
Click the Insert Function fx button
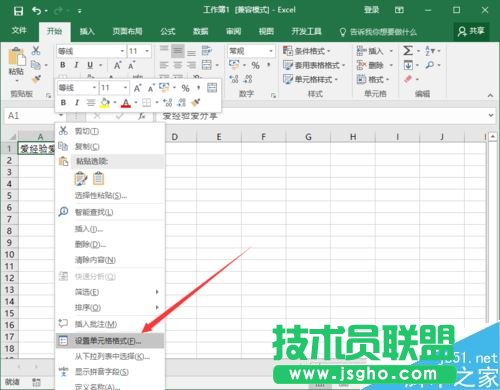click(x=142, y=116)
